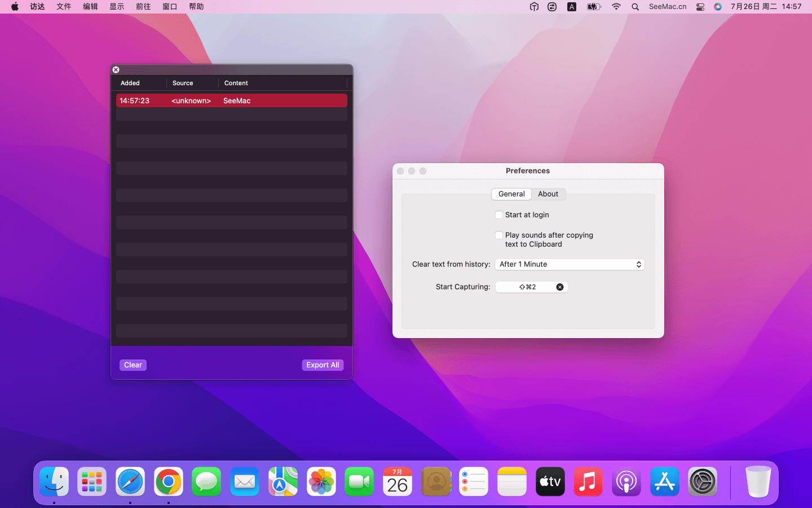Viewport: 812px width, 508px height.
Task: Open the App Store from the Dock
Action: pos(665,482)
